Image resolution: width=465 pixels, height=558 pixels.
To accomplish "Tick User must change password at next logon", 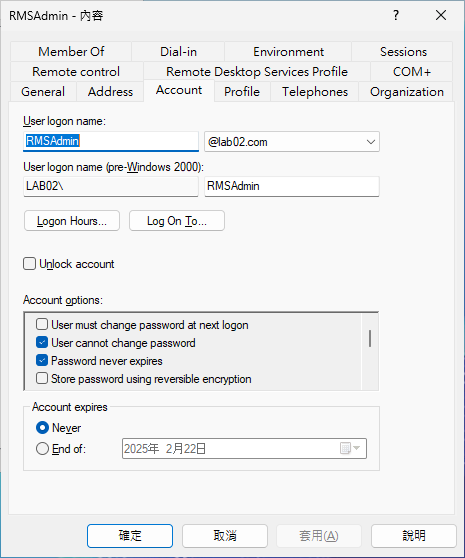I will [42, 325].
